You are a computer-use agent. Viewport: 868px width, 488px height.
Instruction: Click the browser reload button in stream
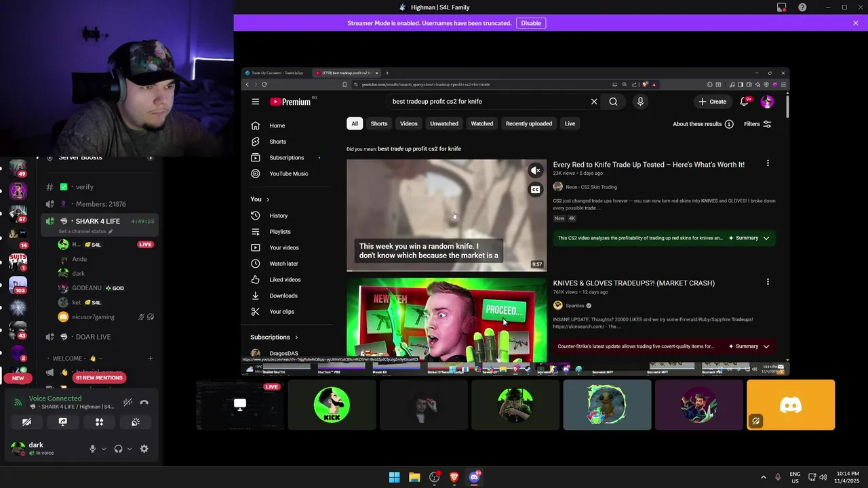[x=264, y=85]
